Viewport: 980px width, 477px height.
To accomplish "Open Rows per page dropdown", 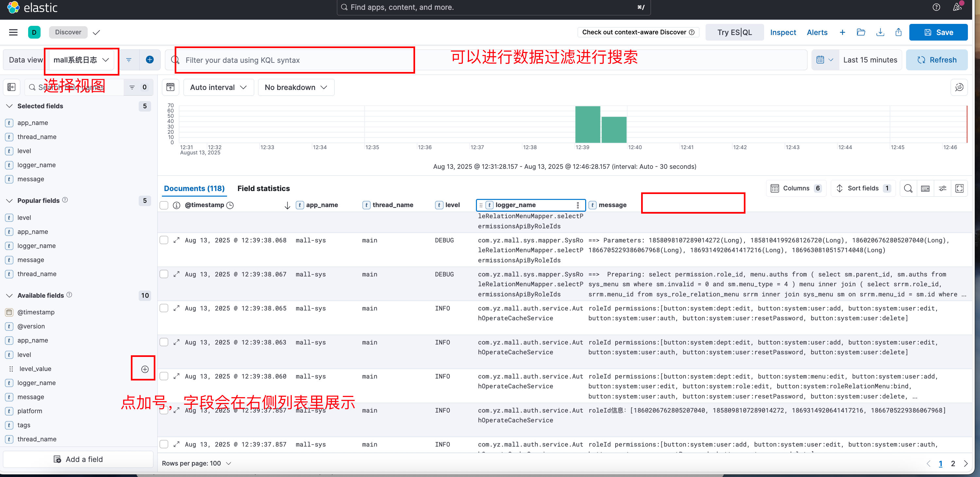I will [x=197, y=463].
